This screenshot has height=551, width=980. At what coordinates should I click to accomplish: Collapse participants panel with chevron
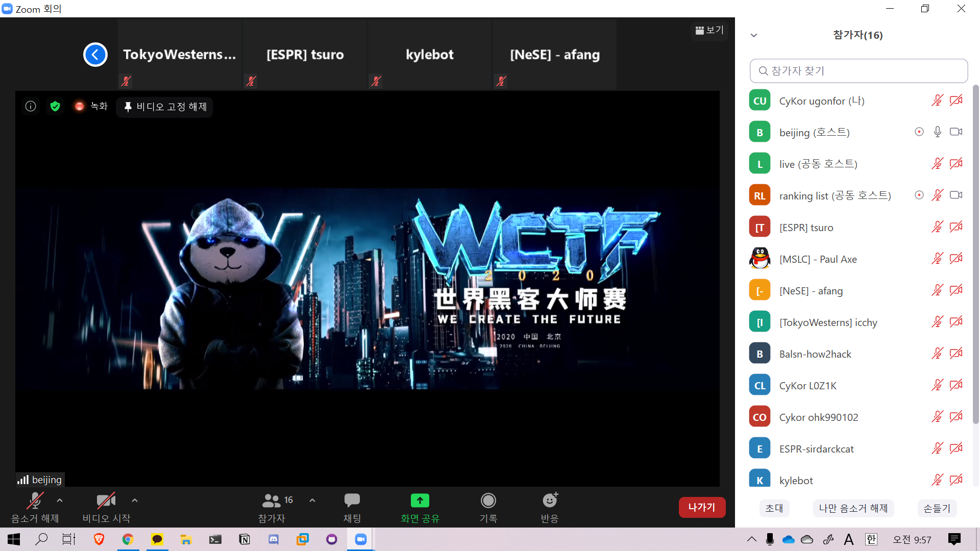click(x=754, y=35)
